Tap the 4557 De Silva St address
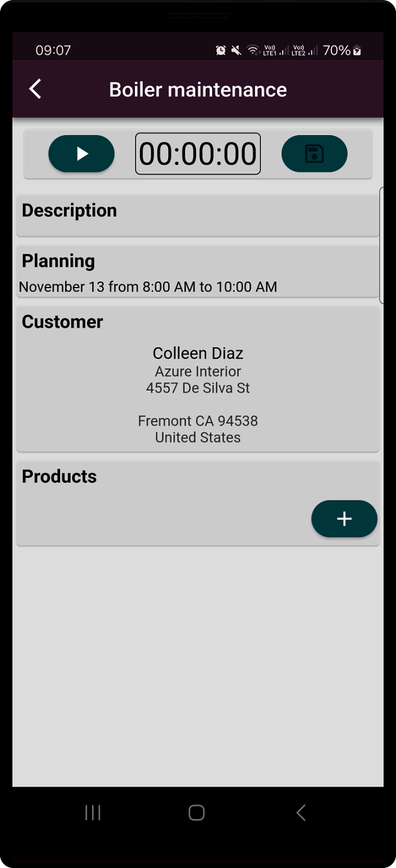 pos(198,388)
